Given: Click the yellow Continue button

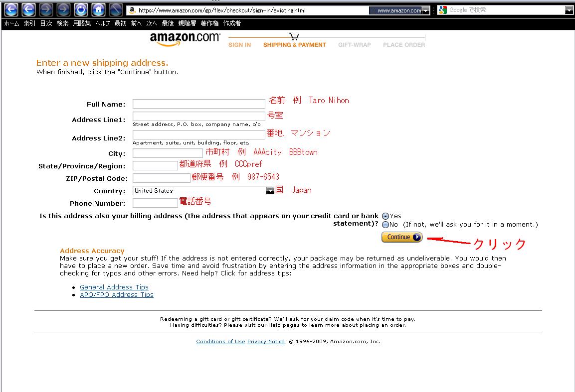Looking at the screenshot, I should click(402, 237).
